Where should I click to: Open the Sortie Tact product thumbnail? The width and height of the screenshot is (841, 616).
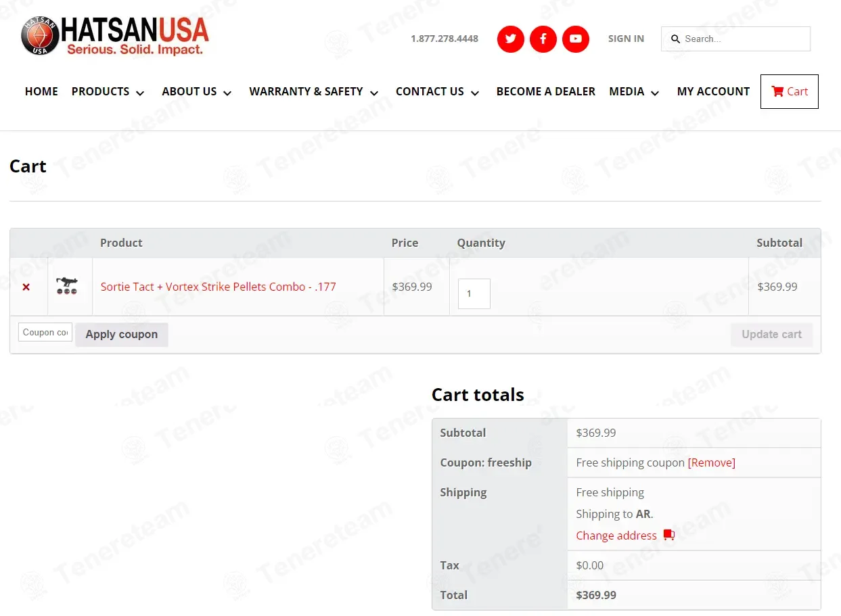tap(67, 286)
